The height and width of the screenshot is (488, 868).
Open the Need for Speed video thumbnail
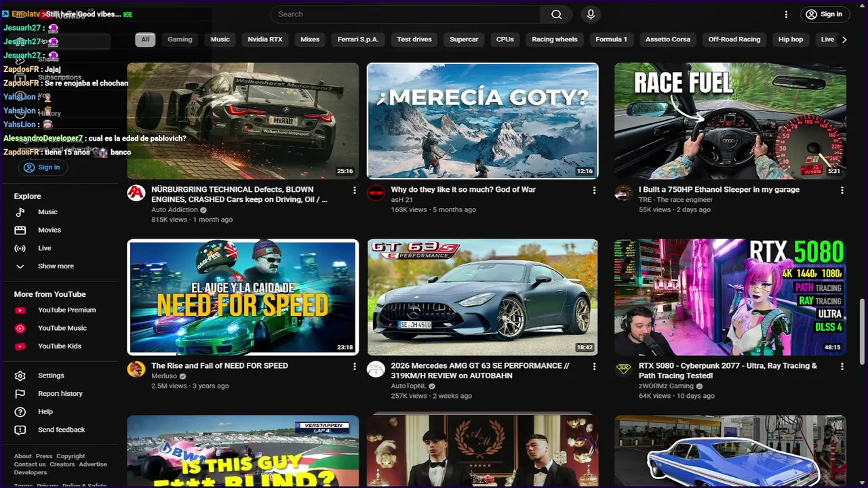pyautogui.click(x=243, y=297)
